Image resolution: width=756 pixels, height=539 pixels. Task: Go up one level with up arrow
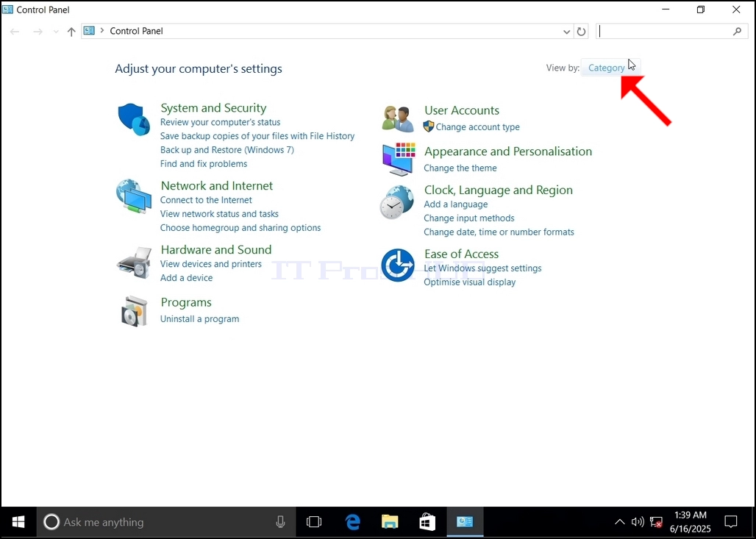(71, 32)
